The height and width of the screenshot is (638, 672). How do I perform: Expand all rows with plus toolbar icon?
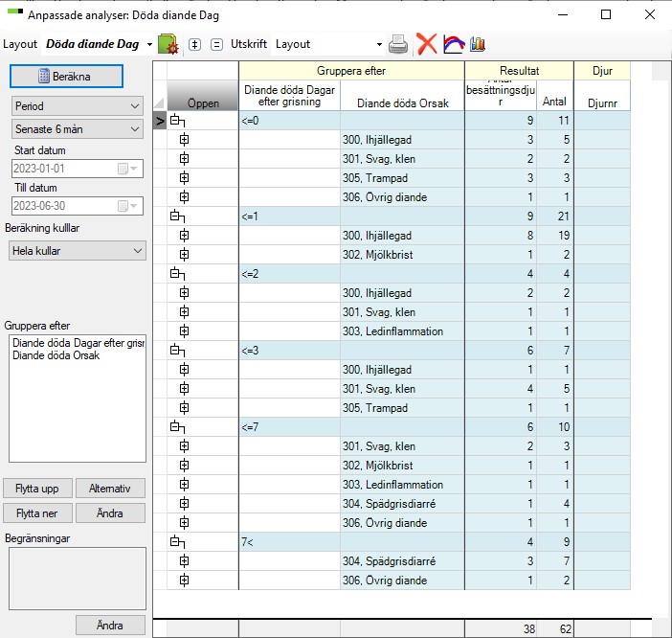click(x=195, y=44)
